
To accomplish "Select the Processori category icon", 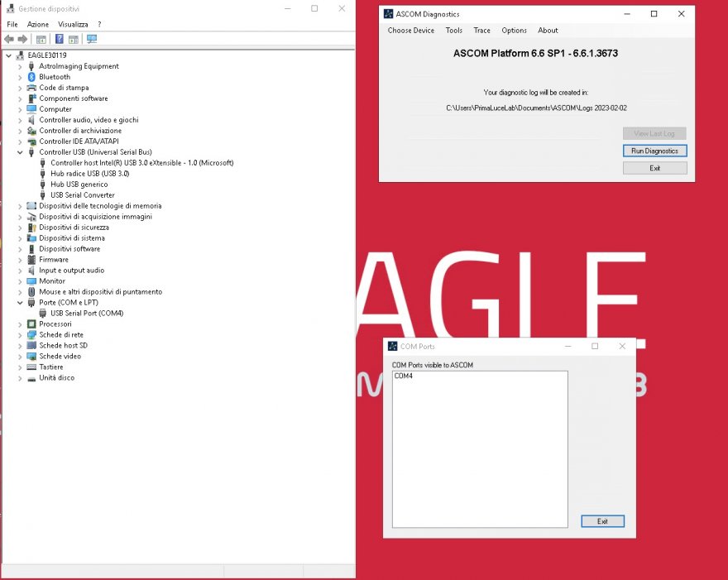I will [x=31, y=324].
